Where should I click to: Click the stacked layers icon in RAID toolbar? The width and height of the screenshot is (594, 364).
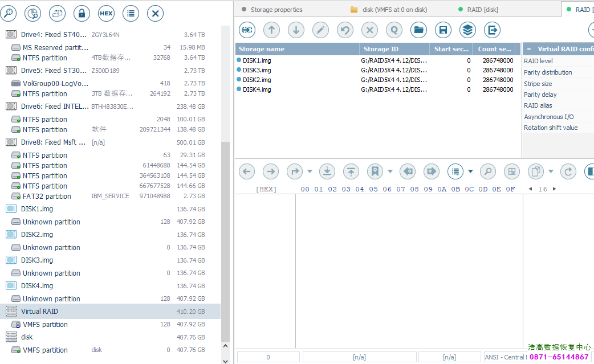[467, 30]
